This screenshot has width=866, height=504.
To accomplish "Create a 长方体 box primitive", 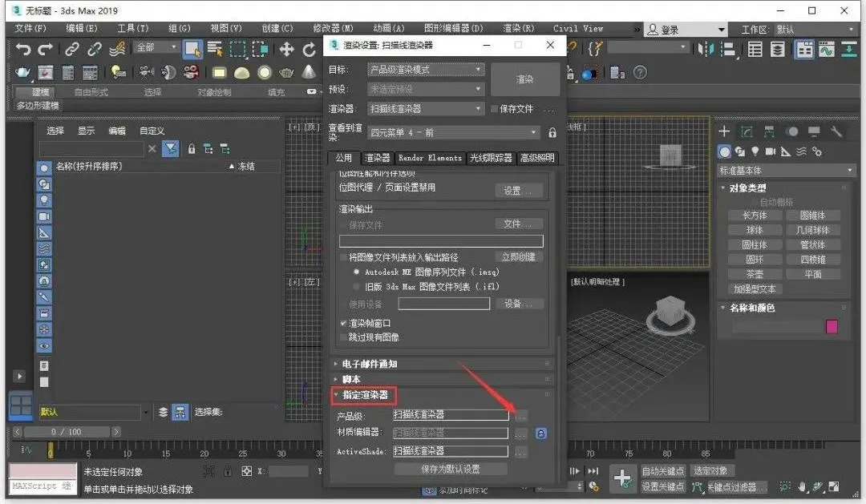I will coord(755,216).
